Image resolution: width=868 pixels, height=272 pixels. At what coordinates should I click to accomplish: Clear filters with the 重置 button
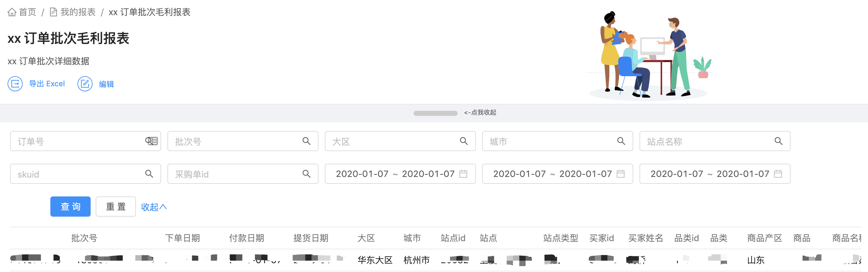click(116, 207)
